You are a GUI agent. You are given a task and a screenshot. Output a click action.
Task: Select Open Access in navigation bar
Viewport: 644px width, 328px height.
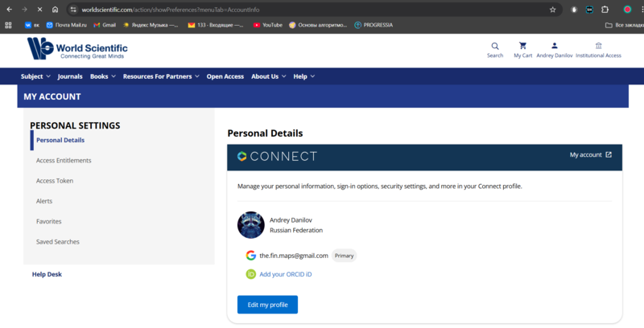click(x=225, y=76)
